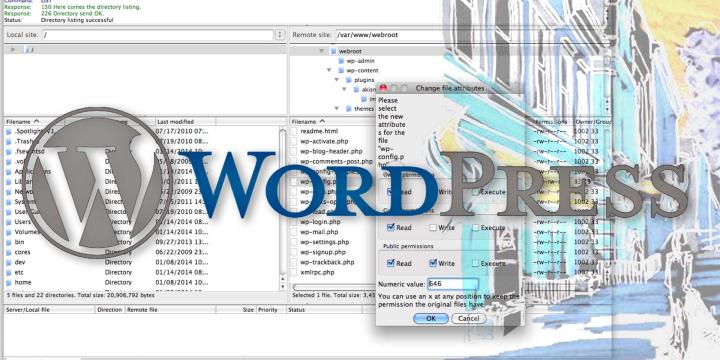Uncheck Public permissions Read checkbox
720x360 pixels.
pyautogui.click(x=391, y=263)
